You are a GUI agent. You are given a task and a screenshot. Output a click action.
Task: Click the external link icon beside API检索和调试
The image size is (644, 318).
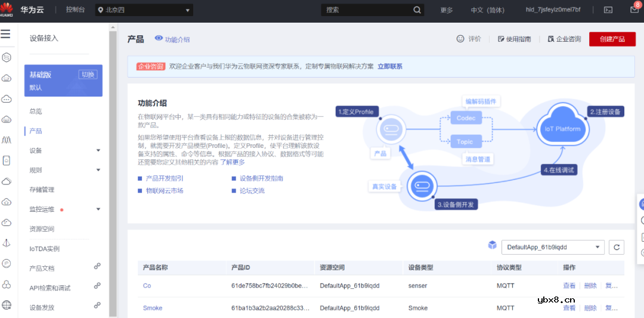97,286
